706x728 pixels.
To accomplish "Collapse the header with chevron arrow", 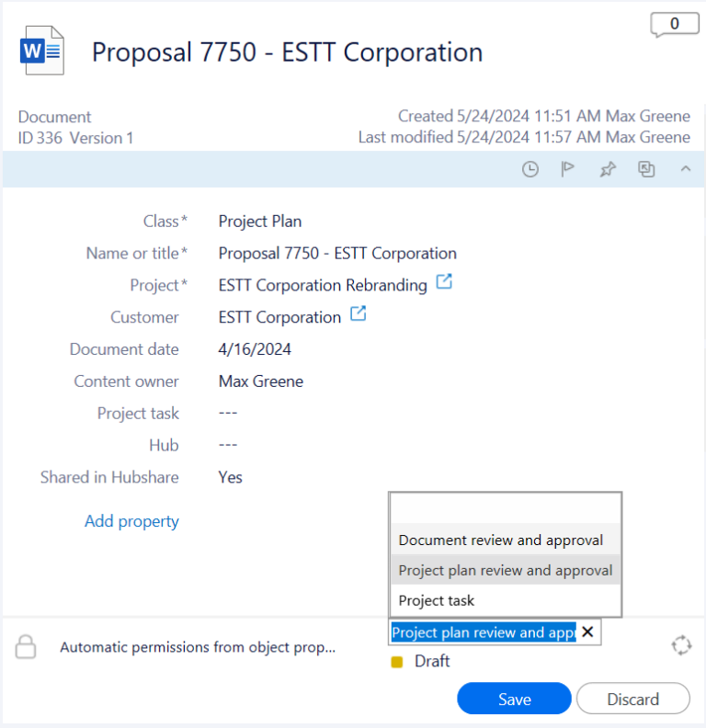I will (x=685, y=169).
